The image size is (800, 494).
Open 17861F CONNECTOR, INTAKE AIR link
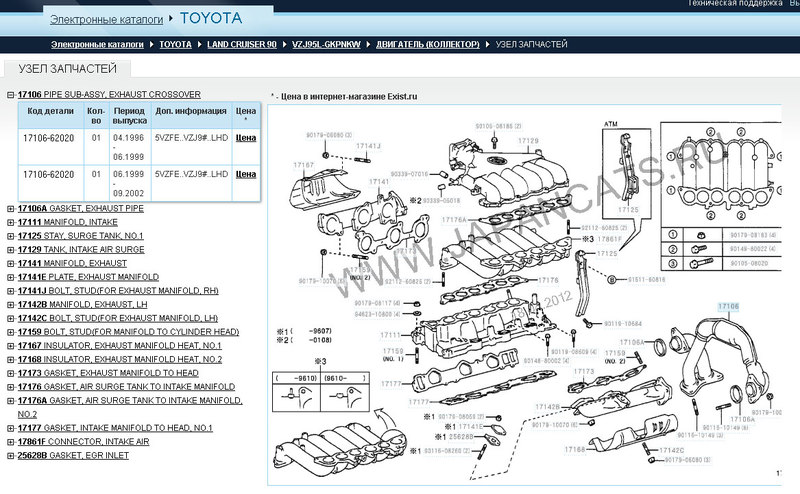pos(84,441)
